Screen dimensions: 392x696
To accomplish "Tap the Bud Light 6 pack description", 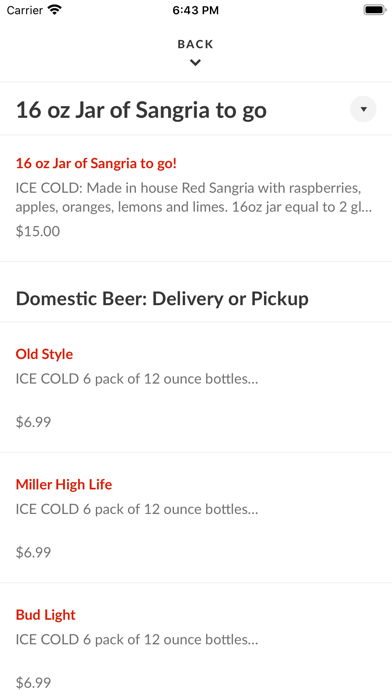I will click(x=137, y=640).
